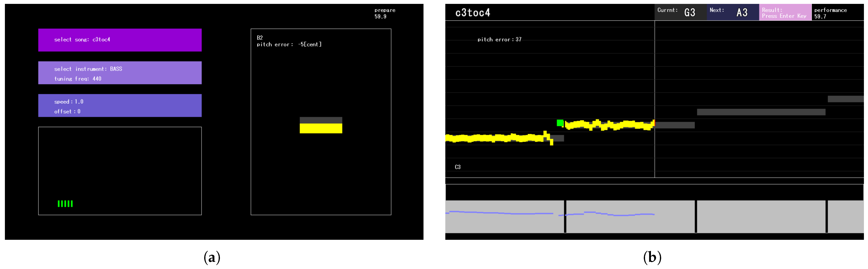Viewport: 868px width, 269px height.
Task: Click the speed and offset panel
Action: coord(120,105)
